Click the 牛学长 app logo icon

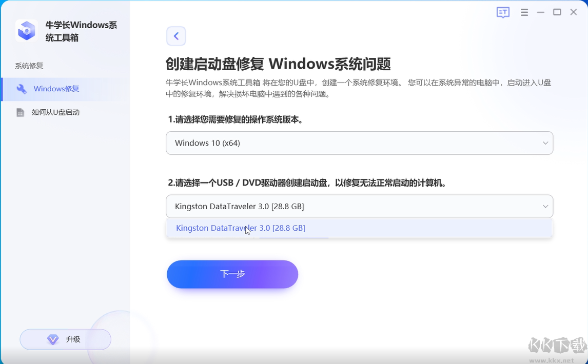coord(26,30)
